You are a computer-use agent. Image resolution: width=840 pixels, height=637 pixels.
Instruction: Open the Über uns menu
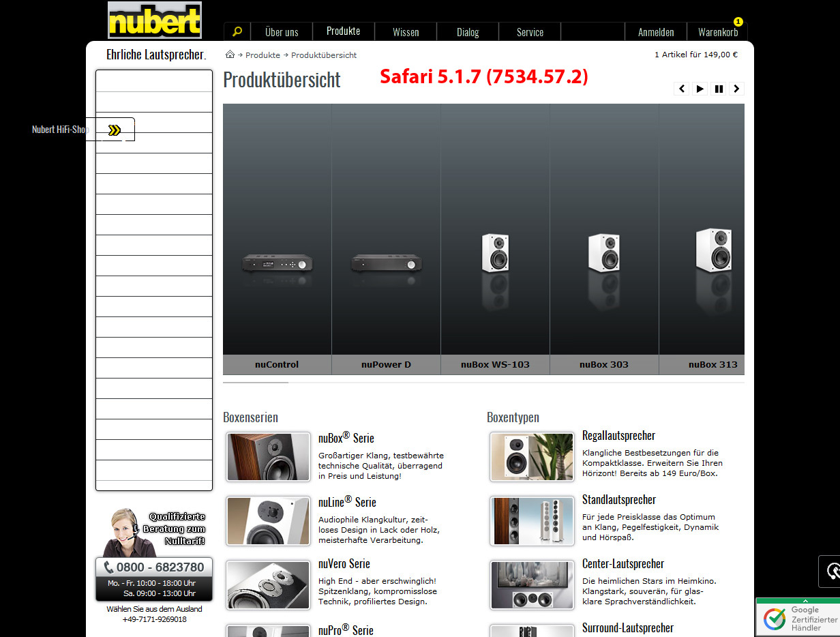282,32
